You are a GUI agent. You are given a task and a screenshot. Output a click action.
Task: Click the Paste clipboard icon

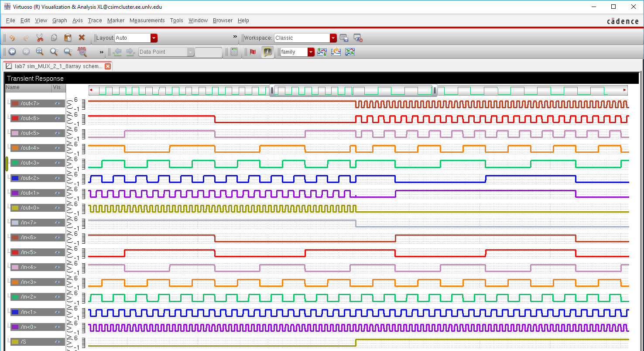click(x=68, y=38)
